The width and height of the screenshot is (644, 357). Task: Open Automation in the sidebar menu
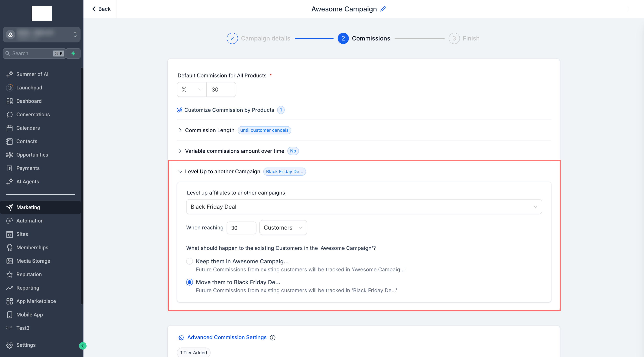click(x=30, y=221)
